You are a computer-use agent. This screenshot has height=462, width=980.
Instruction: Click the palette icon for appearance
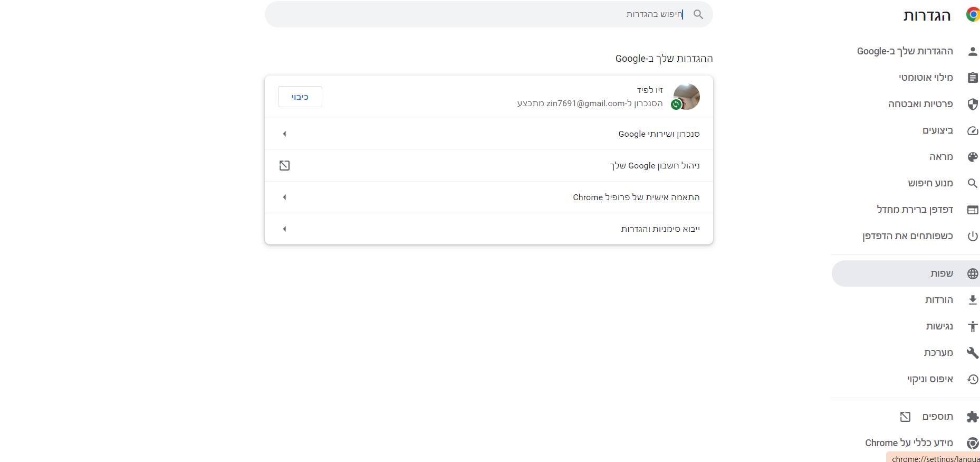tap(973, 157)
